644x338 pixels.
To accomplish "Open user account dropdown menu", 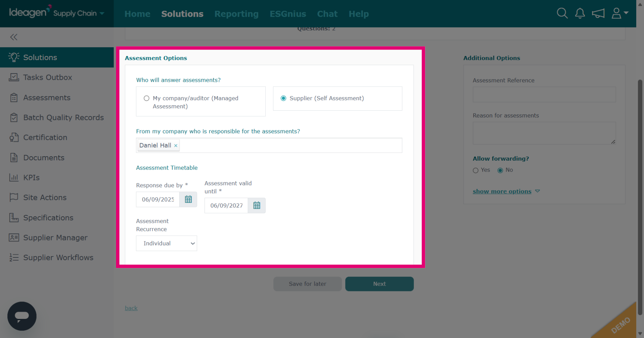I will (x=620, y=13).
